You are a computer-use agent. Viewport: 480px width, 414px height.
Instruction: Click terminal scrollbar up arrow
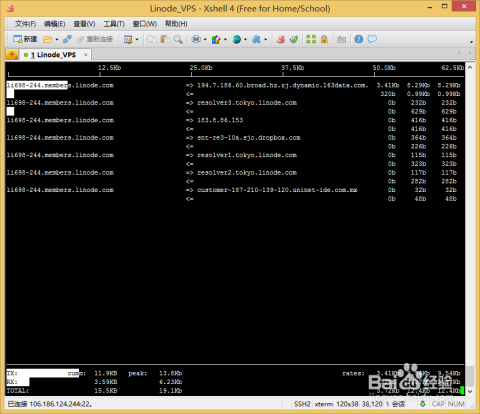(470, 67)
